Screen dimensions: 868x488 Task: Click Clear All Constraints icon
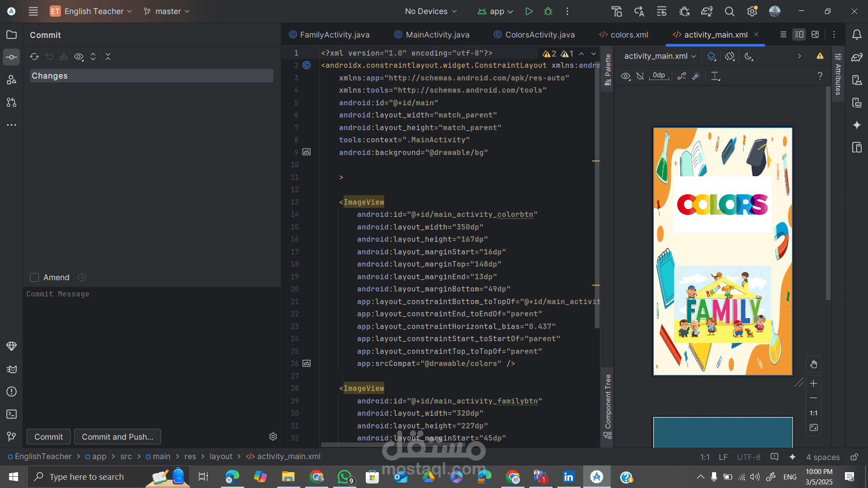pos(682,76)
